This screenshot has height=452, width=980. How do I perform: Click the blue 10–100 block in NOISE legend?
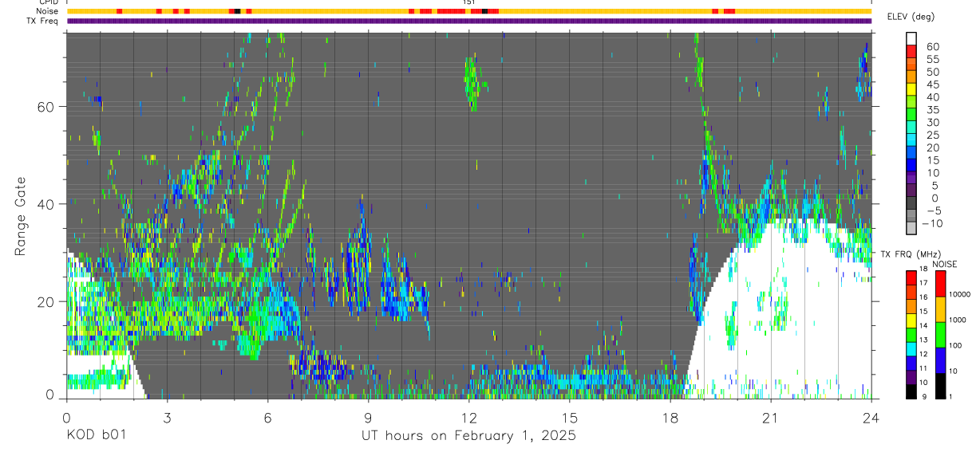941,360
